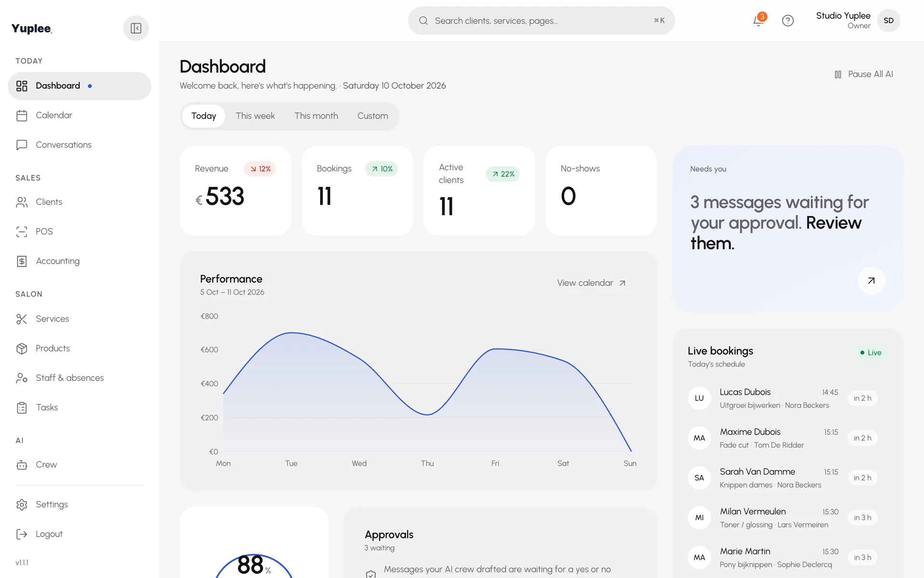
Task: Click the Yuplee logo
Action: (32, 28)
